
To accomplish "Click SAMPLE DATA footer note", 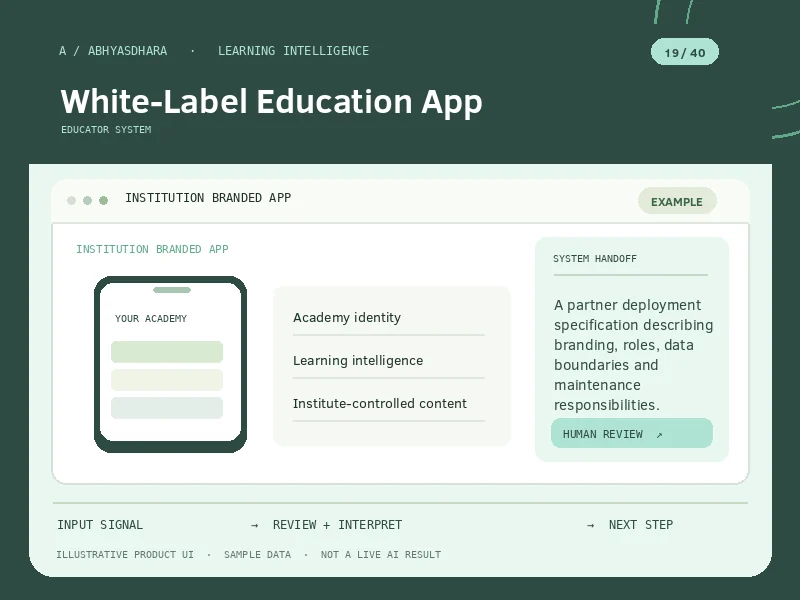I will point(257,554).
